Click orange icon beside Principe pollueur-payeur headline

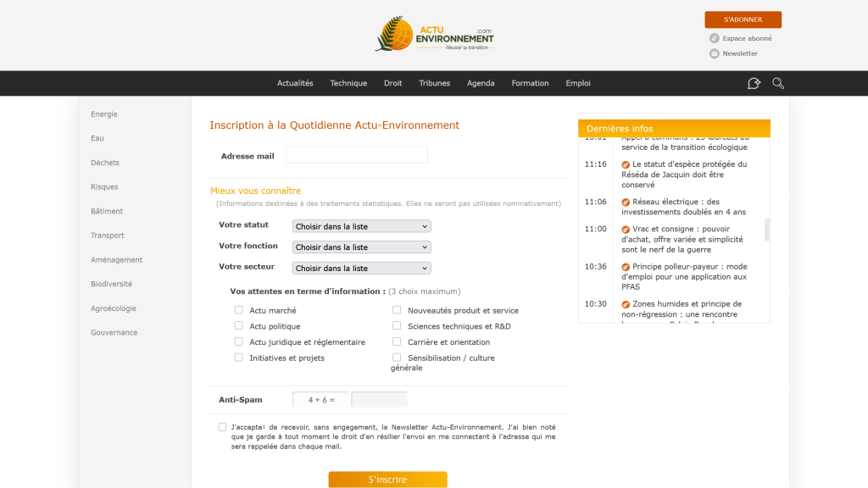pos(626,267)
